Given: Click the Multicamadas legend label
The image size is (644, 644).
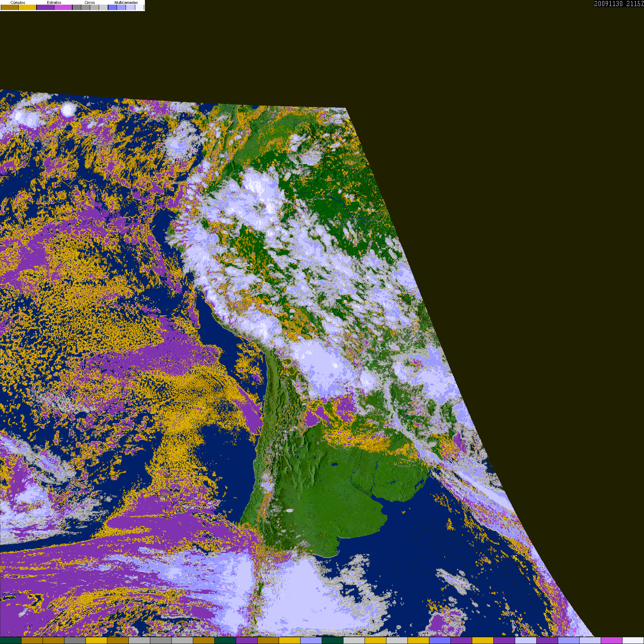Looking at the screenshot, I should [126, 3].
